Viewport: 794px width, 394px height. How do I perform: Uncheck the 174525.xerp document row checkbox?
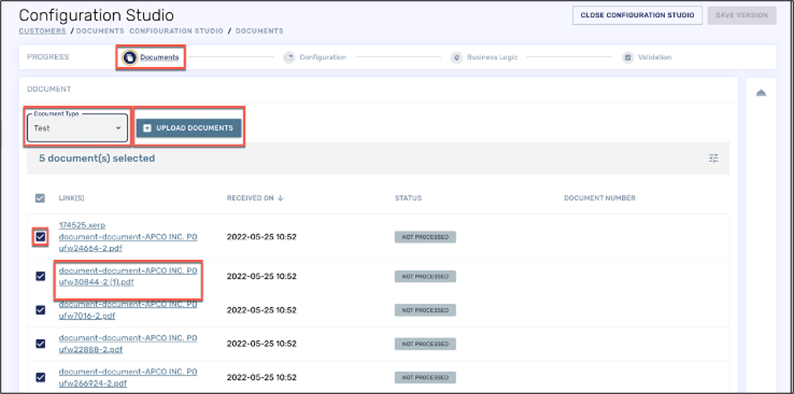tap(41, 237)
